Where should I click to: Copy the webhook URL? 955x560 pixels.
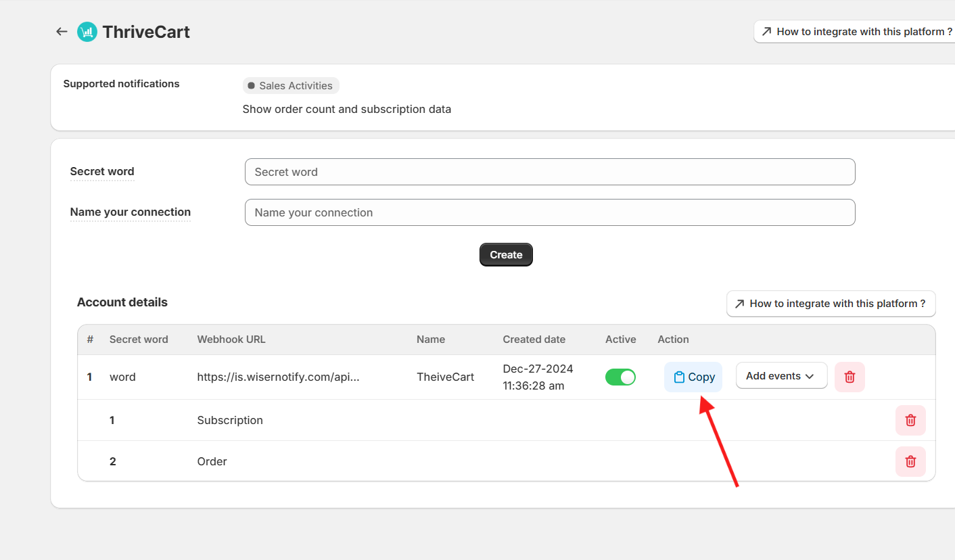coord(693,377)
